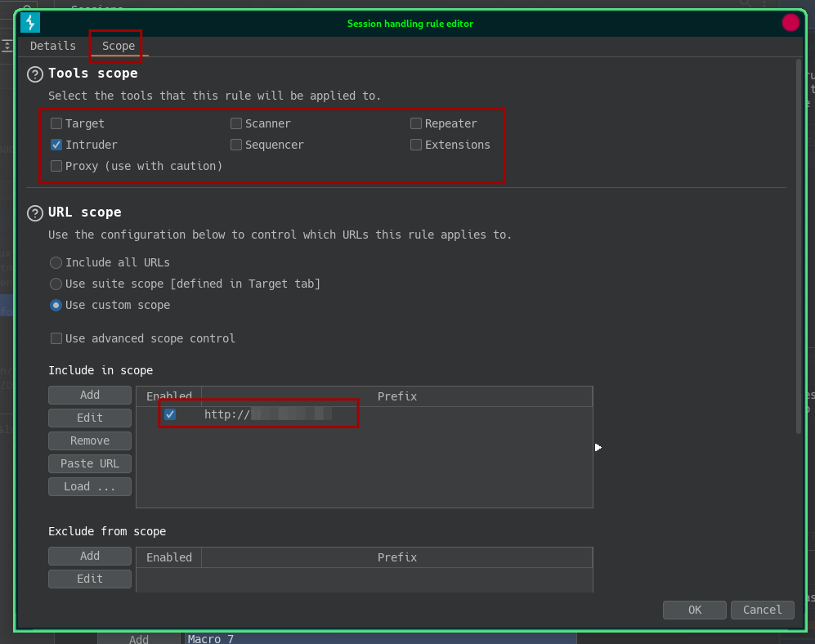The image size is (815, 644).
Task: Click Prefix header in Exclude from scope table
Action: click(x=397, y=557)
